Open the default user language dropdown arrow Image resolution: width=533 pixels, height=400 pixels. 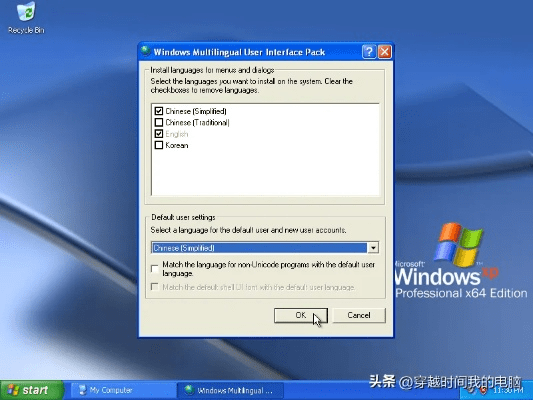373,248
